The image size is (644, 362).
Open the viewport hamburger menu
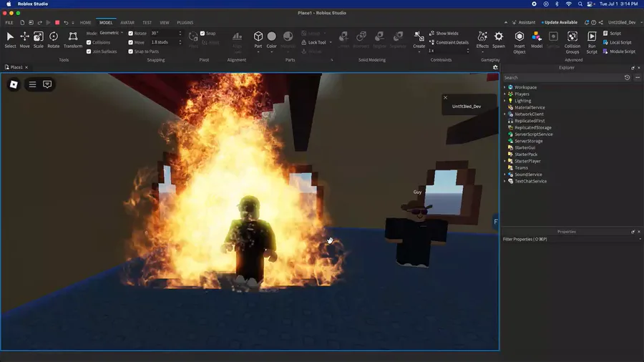point(32,84)
